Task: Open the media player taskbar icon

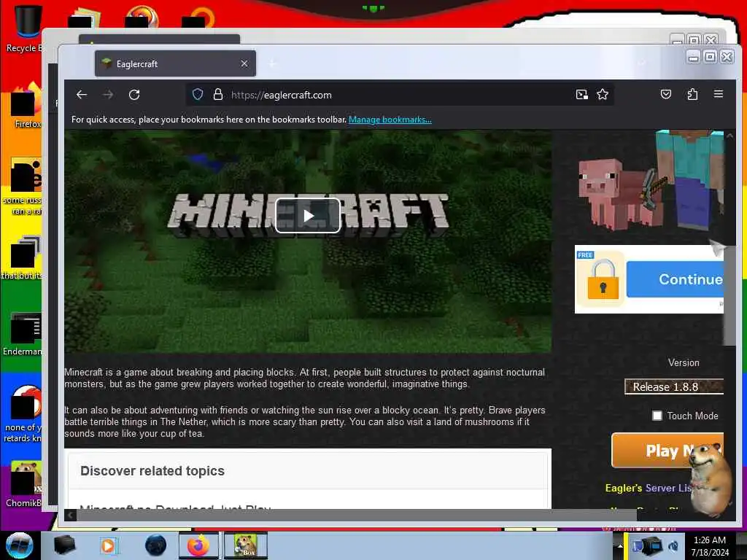Action: click(108, 545)
